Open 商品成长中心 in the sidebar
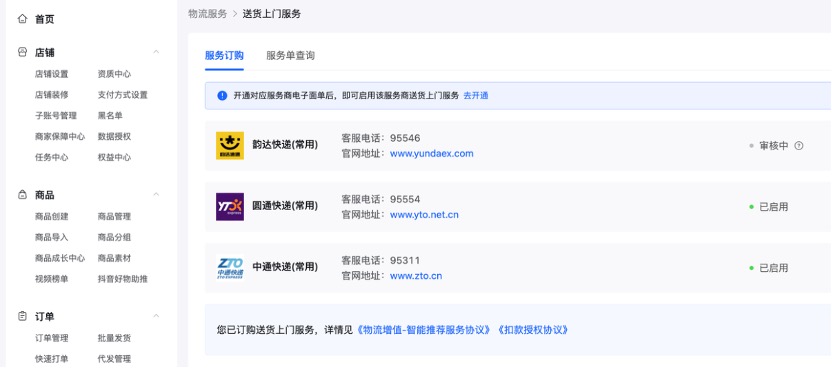 60,258
